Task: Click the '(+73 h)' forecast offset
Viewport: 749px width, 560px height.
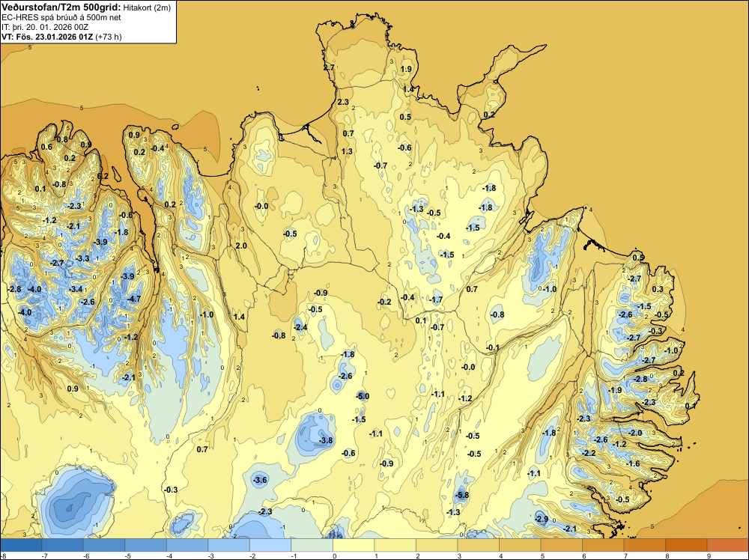Action: (109, 37)
